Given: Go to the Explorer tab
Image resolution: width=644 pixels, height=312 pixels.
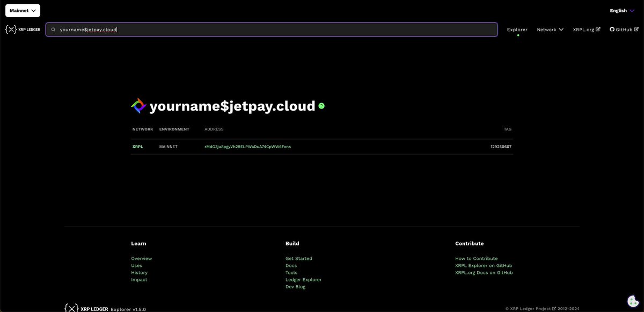Looking at the screenshot, I should point(517,30).
